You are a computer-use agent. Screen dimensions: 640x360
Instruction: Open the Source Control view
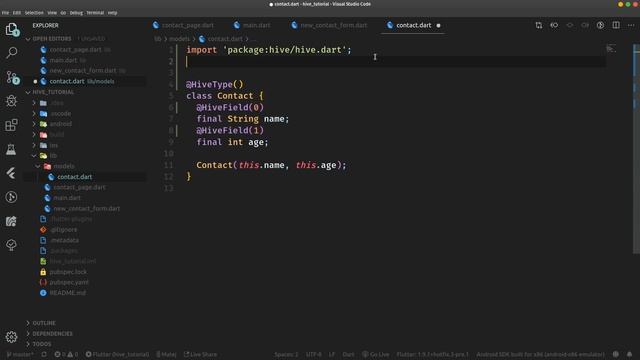[x=11, y=77]
